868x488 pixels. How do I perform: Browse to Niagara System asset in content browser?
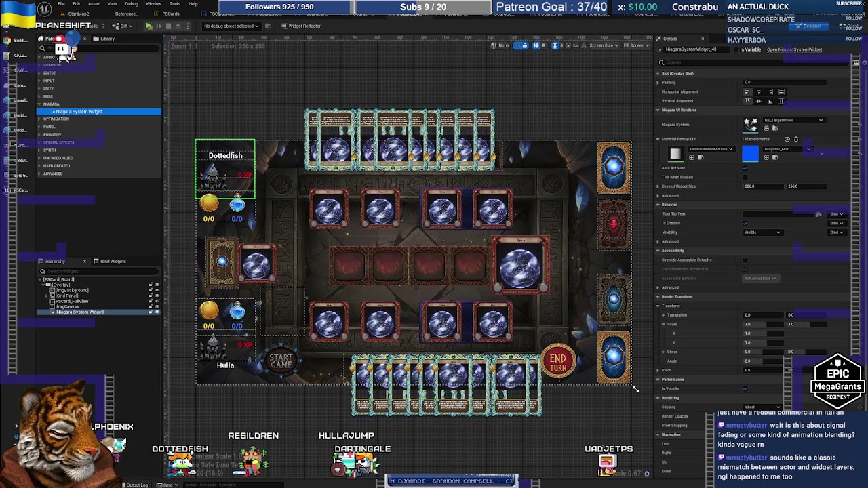click(774, 128)
